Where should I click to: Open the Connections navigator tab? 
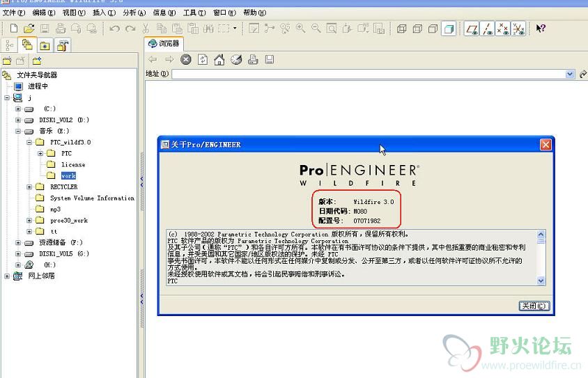62,46
